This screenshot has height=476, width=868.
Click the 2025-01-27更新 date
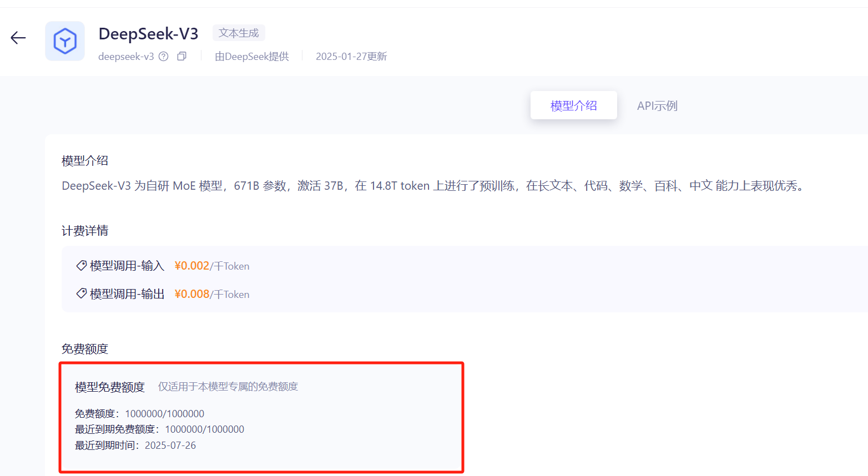coord(351,57)
